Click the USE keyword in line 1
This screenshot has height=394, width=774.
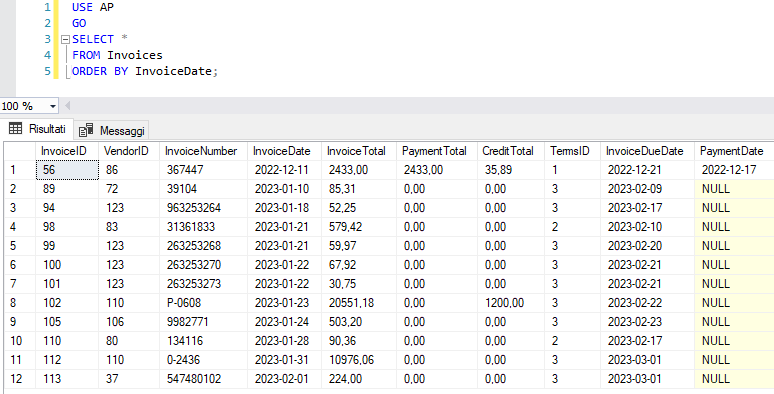coord(82,7)
